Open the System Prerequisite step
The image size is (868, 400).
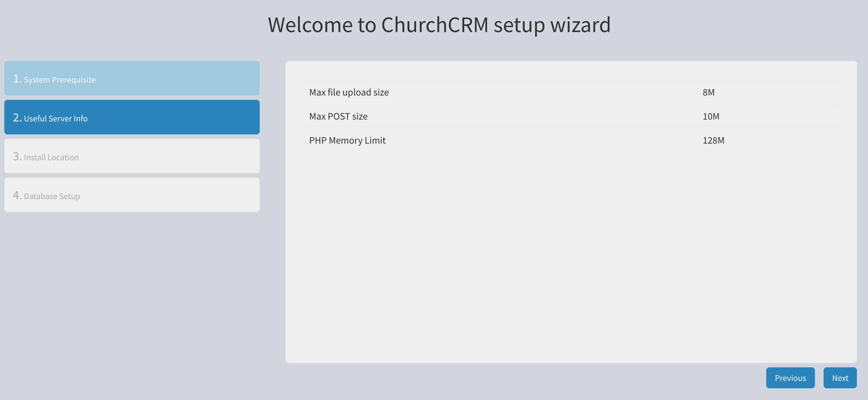tap(131, 79)
